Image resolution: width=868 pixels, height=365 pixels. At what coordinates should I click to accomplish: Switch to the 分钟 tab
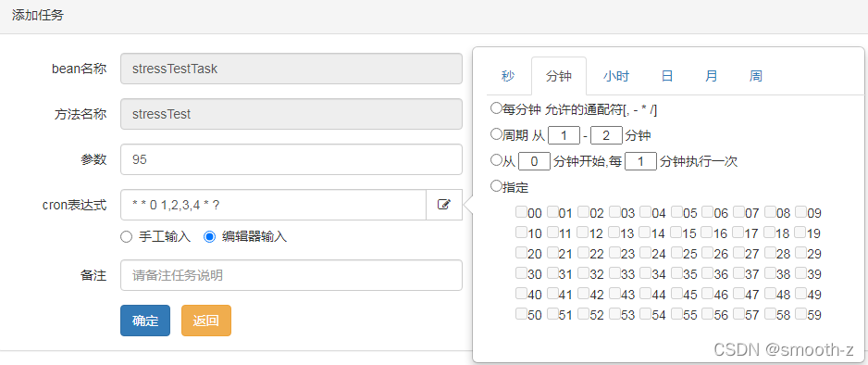559,76
